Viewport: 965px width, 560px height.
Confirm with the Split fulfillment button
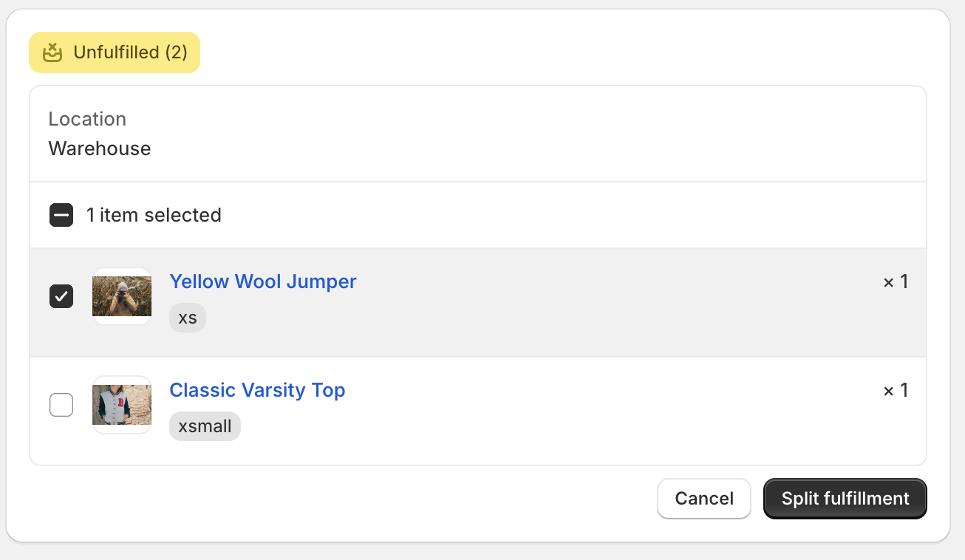click(x=845, y=499)
